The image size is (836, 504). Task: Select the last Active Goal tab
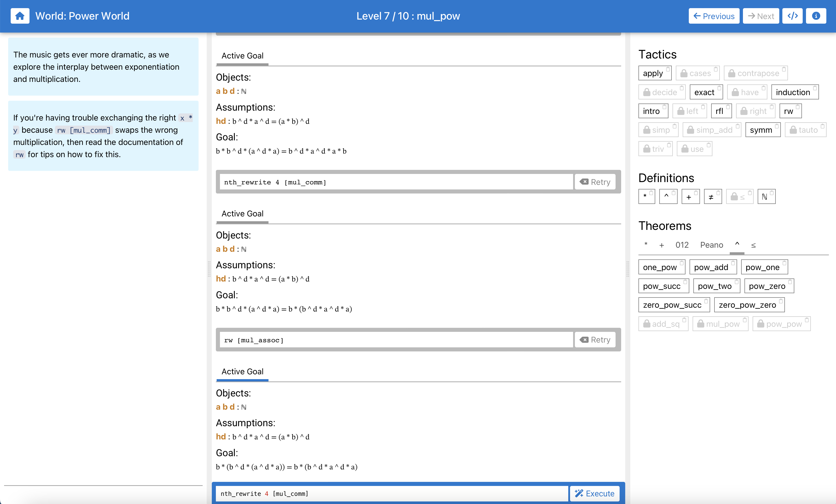coord(242,372)
